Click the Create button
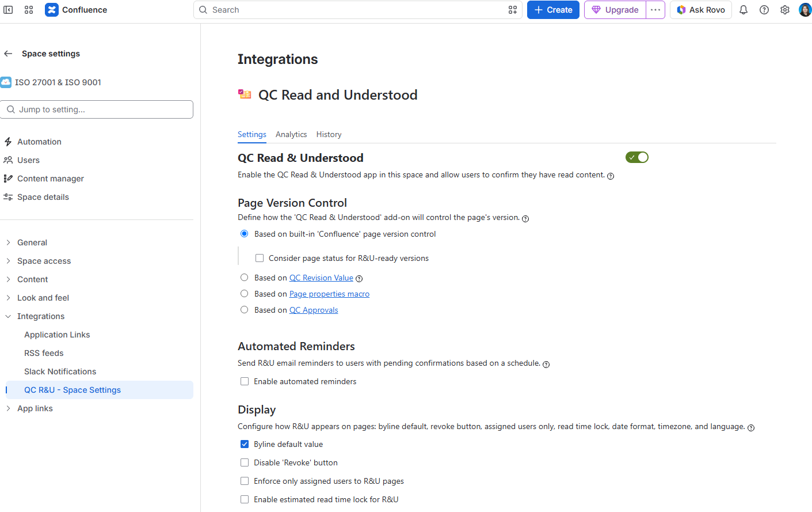This screenshot has height=512, width=812. click(553, 10)
